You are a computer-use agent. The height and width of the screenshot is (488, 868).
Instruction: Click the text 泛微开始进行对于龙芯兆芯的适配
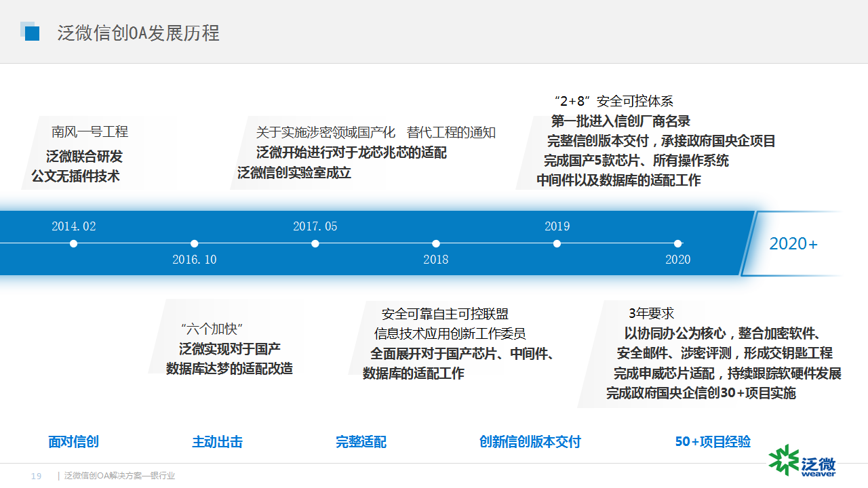pyautogui.click(x=351, y=152)
